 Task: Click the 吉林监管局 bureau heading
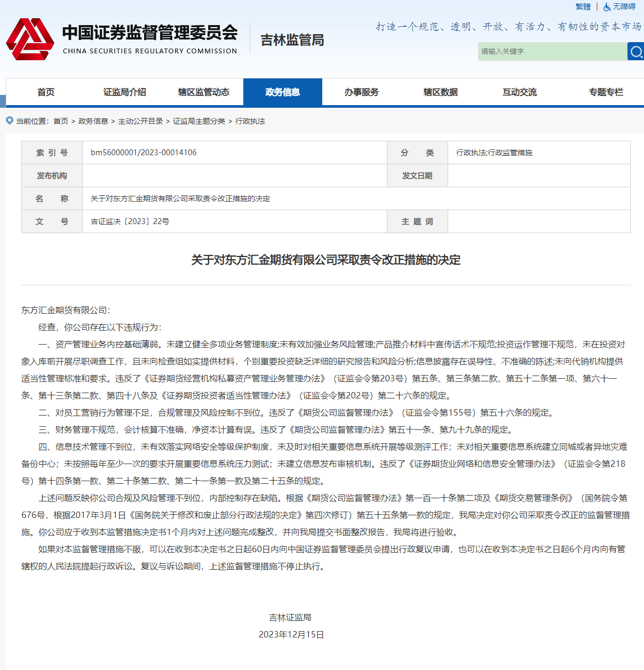(x=292, y=40)
